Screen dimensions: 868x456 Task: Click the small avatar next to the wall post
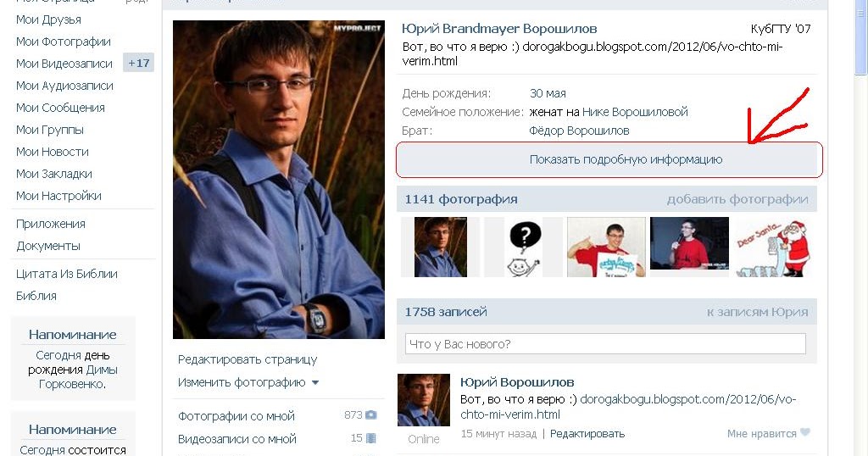424,399
